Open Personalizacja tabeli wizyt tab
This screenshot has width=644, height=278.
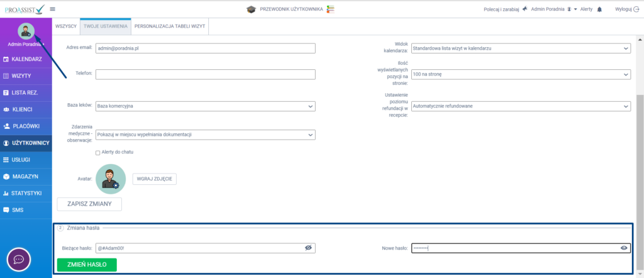point(170,26)
